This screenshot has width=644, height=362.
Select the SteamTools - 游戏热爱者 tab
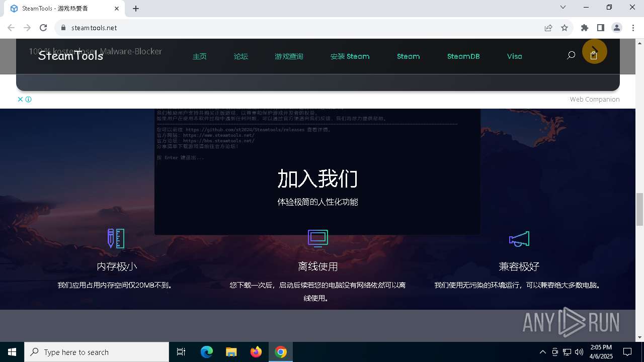tap(63, 9)
